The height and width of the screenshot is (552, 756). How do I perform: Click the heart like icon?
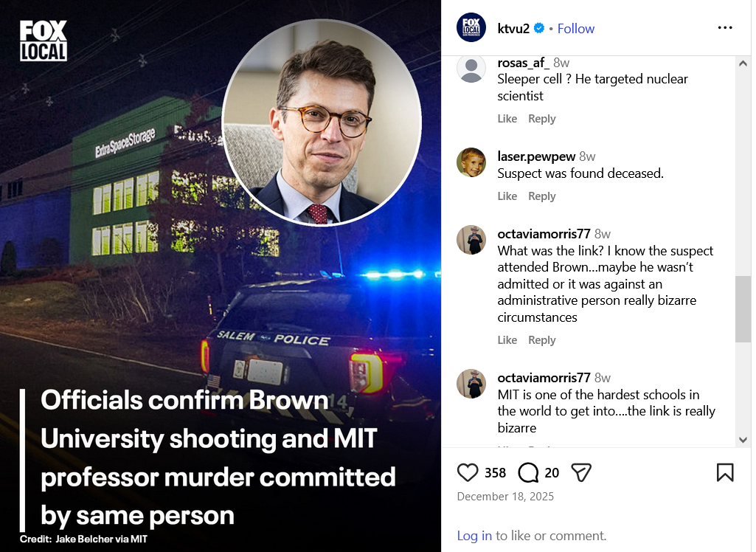pyautogui.click(x=468, y=472)
